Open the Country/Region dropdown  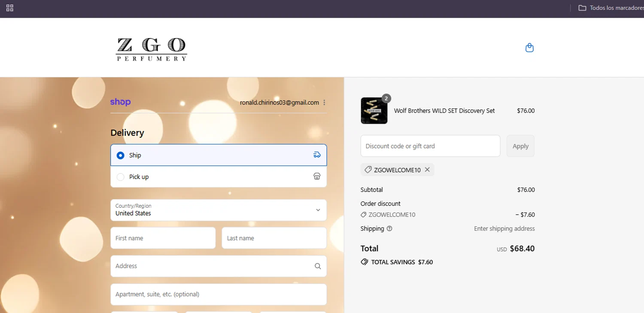219,210
